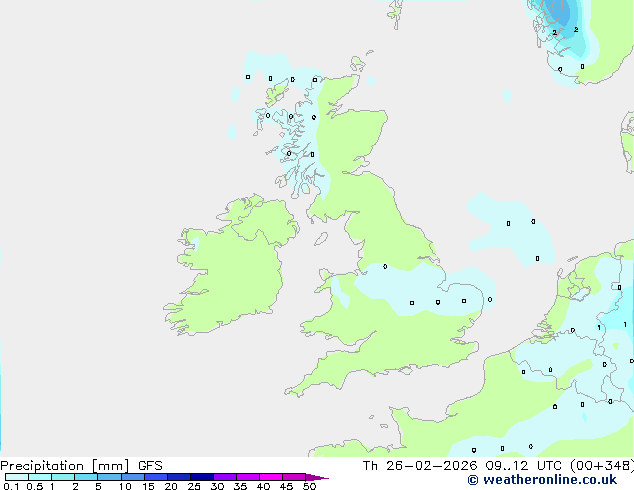Select the 15–20 mm legend swatch

click(156, 477)
